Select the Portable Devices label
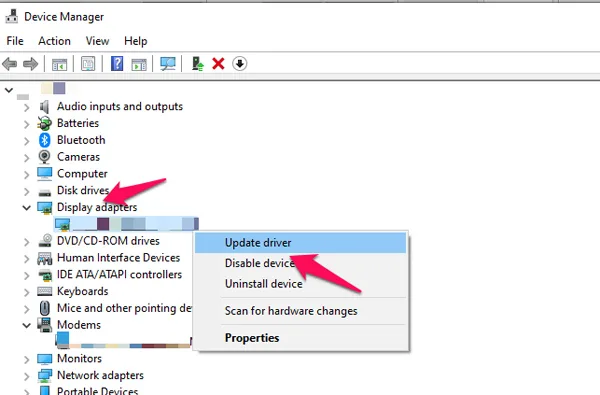The image size is (600, 395). coord(98,391)
